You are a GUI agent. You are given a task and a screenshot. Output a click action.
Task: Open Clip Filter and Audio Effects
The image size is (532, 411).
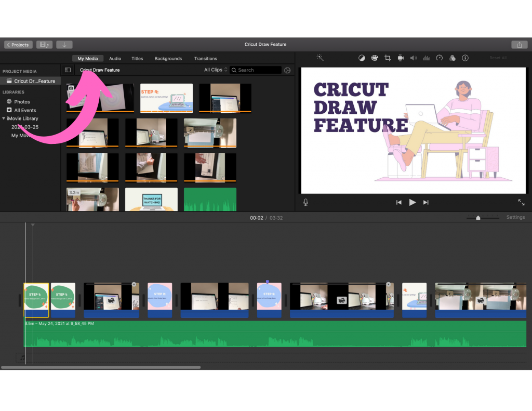pyautogui.click(x=453, y=58)
